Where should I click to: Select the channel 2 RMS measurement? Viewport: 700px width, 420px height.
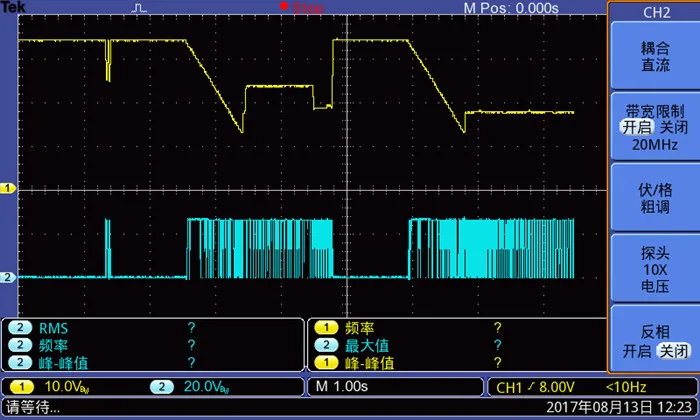coord(153,328)
